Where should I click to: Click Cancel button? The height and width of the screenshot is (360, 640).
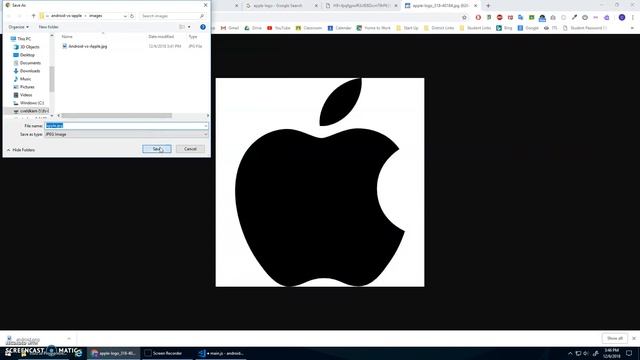(190, 149)
